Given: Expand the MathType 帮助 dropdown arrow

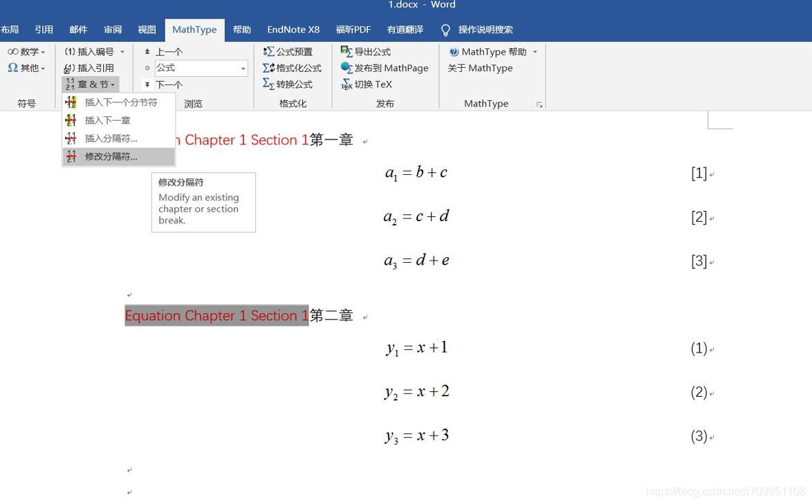Looking at the screenshot, I should click(535, 52).
